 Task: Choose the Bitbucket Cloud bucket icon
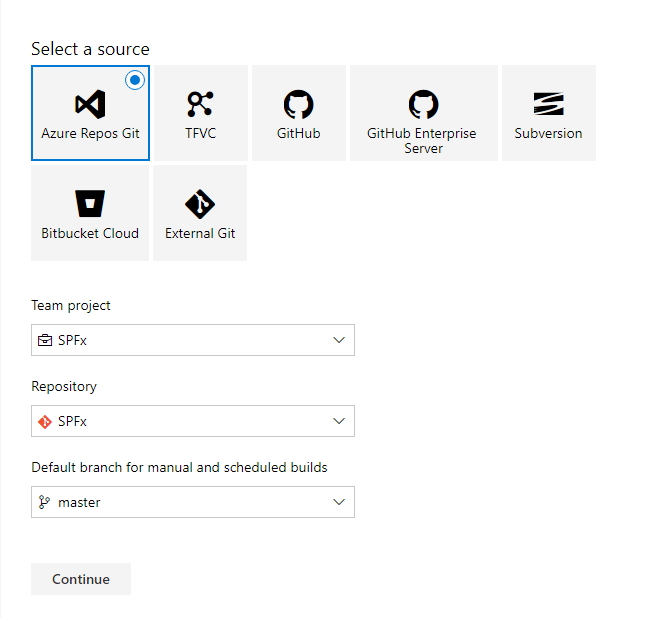click(x=90, y=204)
